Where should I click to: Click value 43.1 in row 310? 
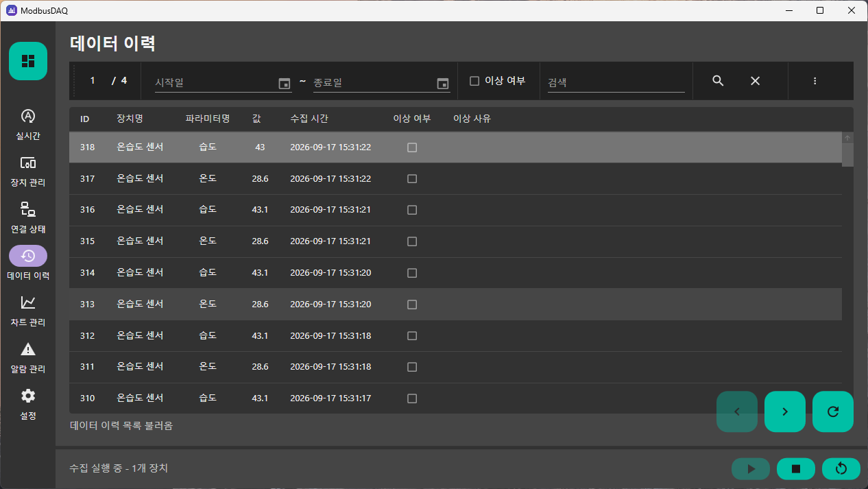click(260, 398)
